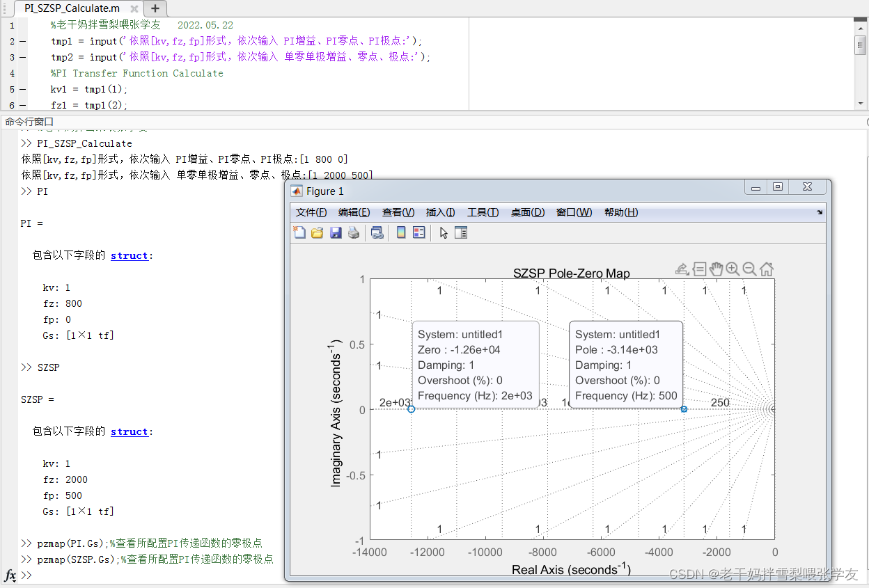Click pzmap(SZSP.Gs) command line
The width and height of the screenshot is (869, 588).
click(147, 559)
